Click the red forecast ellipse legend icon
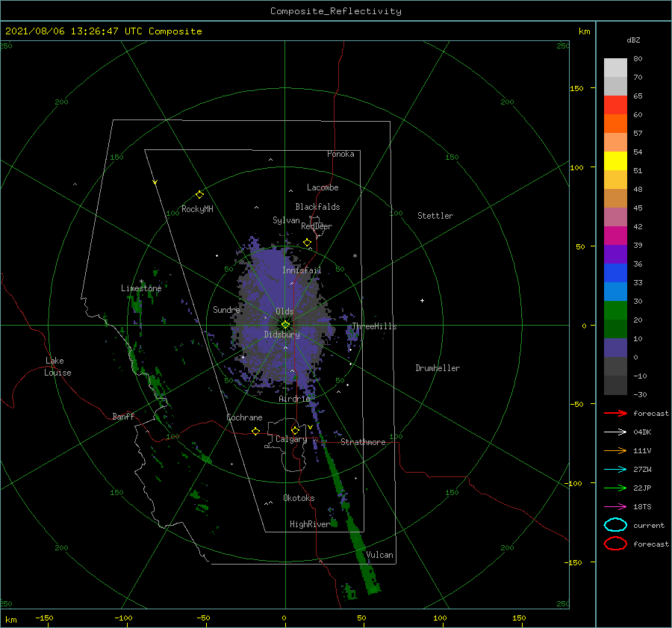672x628 pixels. [x=615, y=544]
